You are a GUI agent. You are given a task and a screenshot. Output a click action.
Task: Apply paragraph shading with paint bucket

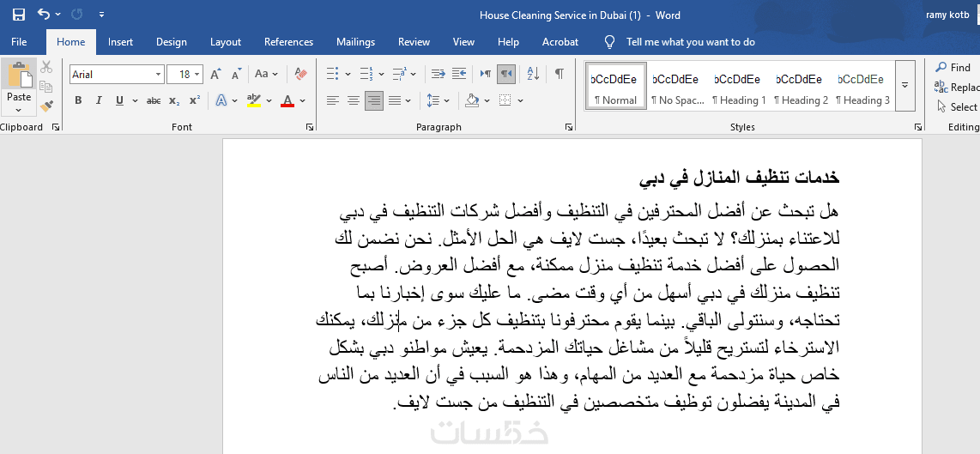[x=472, y=100]
